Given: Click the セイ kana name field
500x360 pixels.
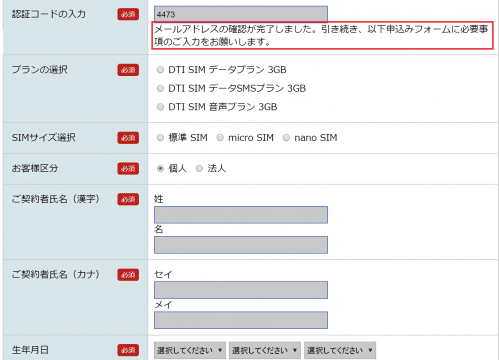Looking at the screenshot, I should pyautogui.click(x=241, y=290).
